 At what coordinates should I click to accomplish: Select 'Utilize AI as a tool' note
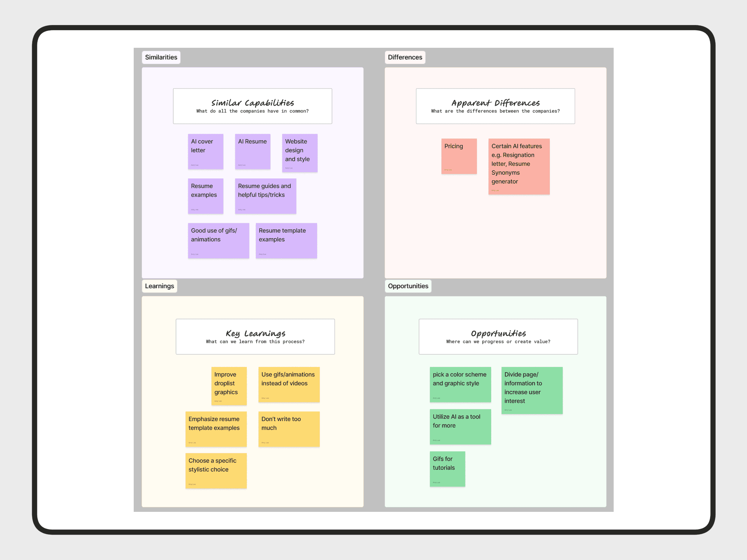460,427
